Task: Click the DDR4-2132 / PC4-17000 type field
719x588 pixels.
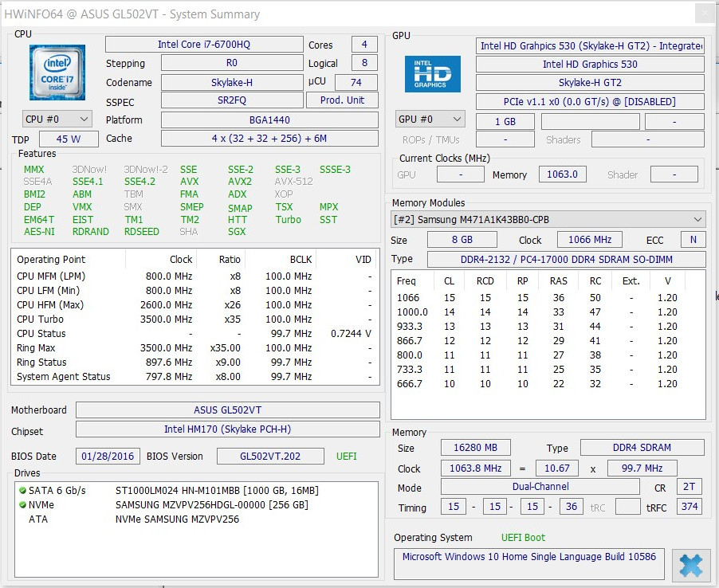Action: (x=566, y=260)
